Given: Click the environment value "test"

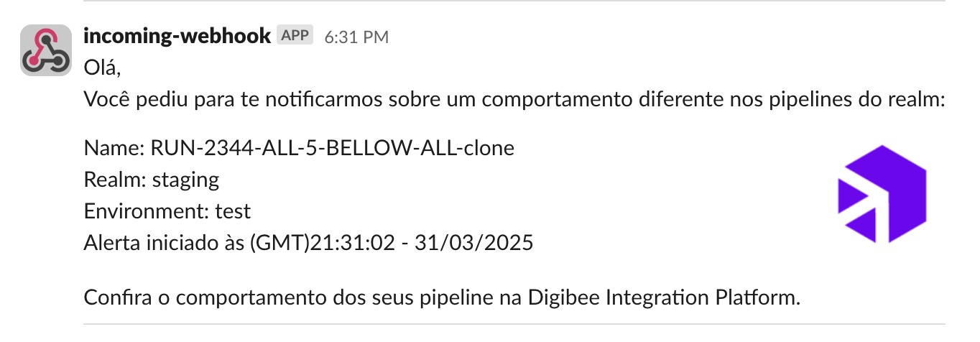Looking at the screenshot, I should coord(234,211).
